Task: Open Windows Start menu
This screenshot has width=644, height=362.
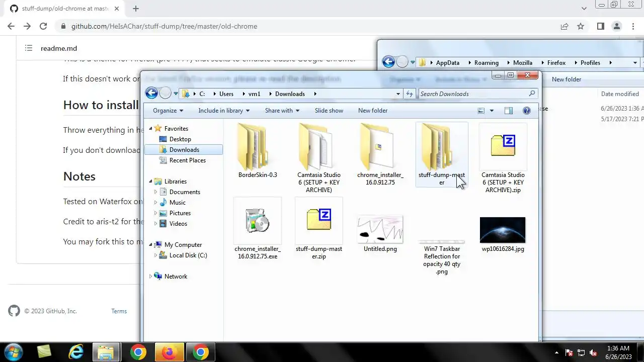Action: pos(13,352)
